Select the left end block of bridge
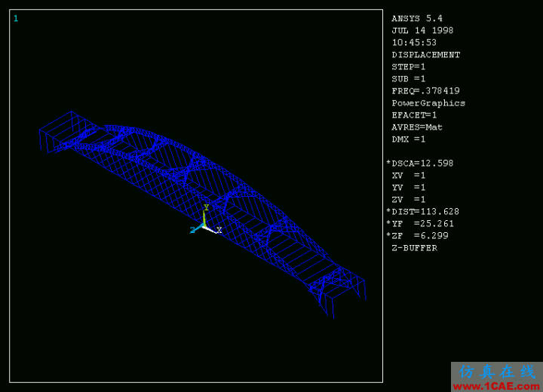Screen dimensions: 543x392 click(59, 133)
